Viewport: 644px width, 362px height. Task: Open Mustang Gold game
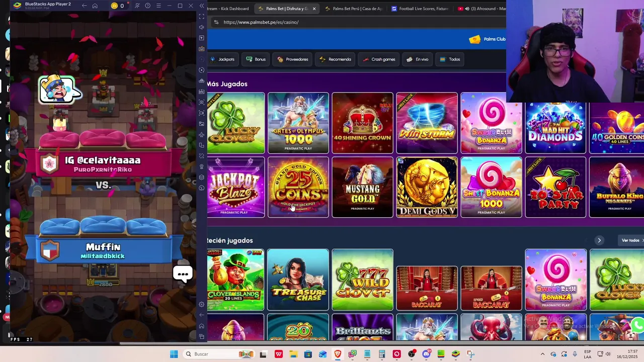(362, 187)
